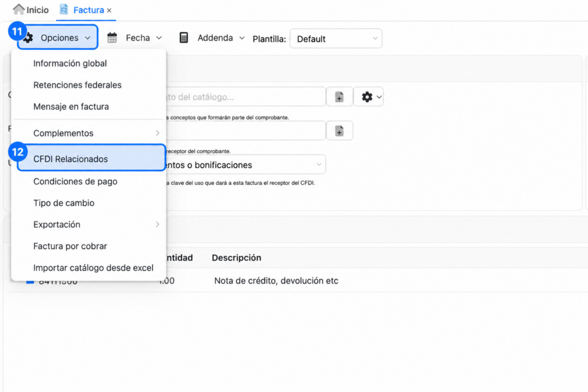Click the receptor input field
Image resolution: width=588 pixels, height=392 pixels.
(246, 131)
